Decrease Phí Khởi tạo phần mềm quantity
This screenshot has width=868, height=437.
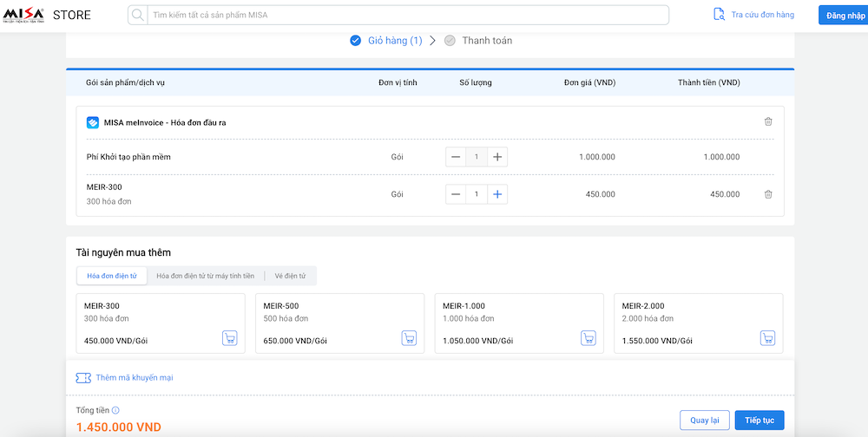tap(456, 157)
